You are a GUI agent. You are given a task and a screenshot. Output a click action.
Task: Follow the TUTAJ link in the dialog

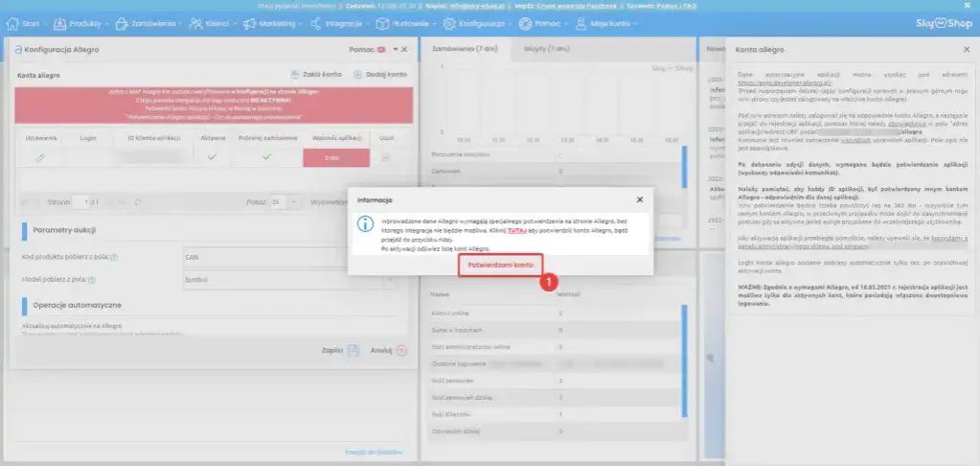tap(517, 231)
